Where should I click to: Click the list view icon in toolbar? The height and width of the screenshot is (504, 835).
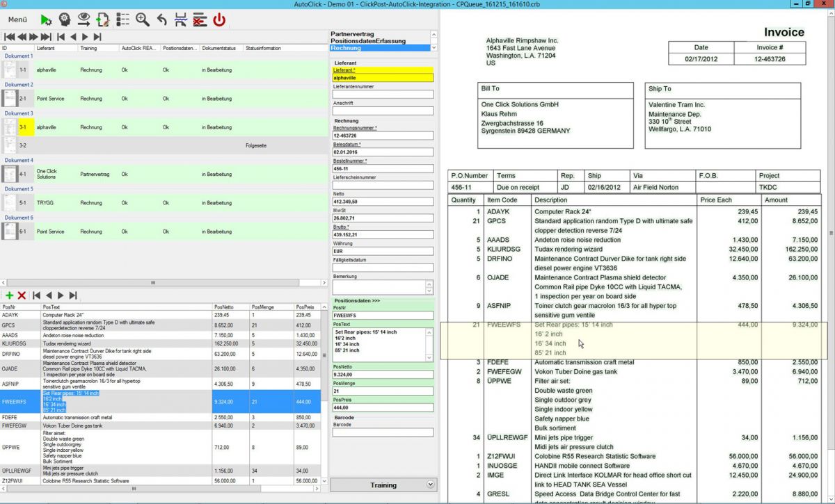(x=123, y=19)
